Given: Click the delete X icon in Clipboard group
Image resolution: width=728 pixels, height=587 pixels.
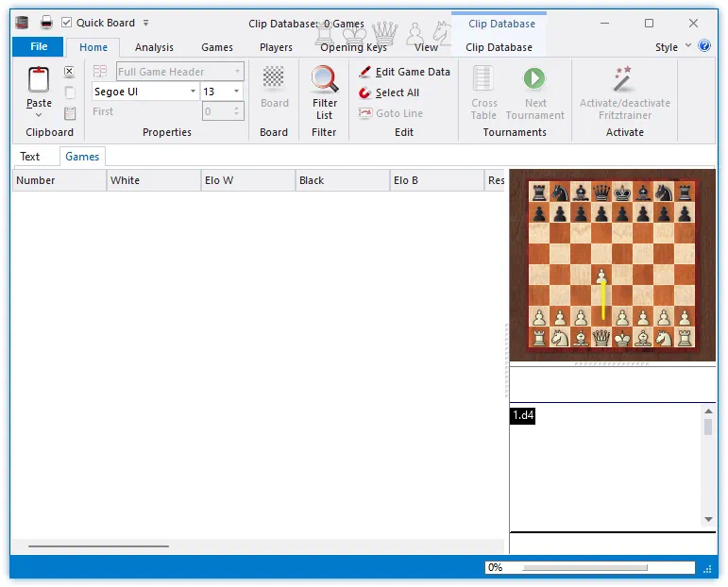Looking at the screenshot, I should point(69,72).
